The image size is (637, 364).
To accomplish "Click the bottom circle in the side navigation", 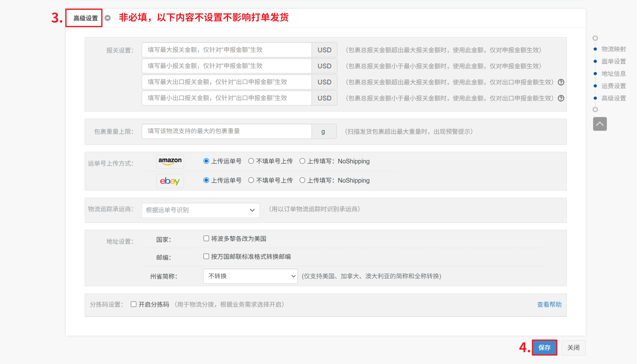I will (x=595, y=110).
